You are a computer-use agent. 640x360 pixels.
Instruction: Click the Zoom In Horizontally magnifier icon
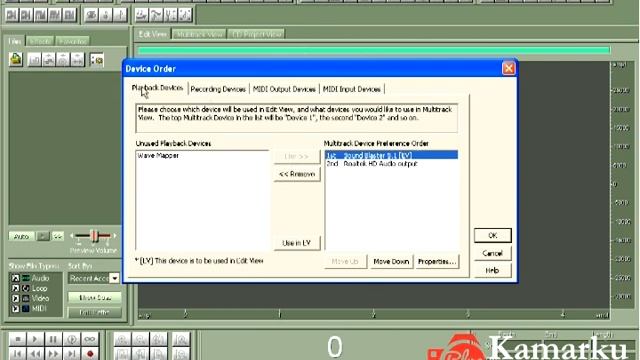click(122, 339)
